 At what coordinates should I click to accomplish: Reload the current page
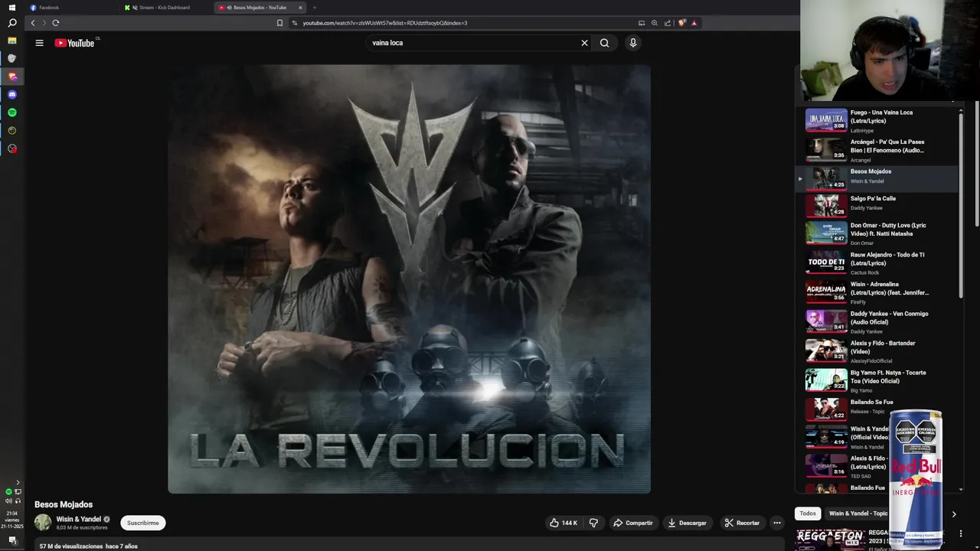click(55, 23)
